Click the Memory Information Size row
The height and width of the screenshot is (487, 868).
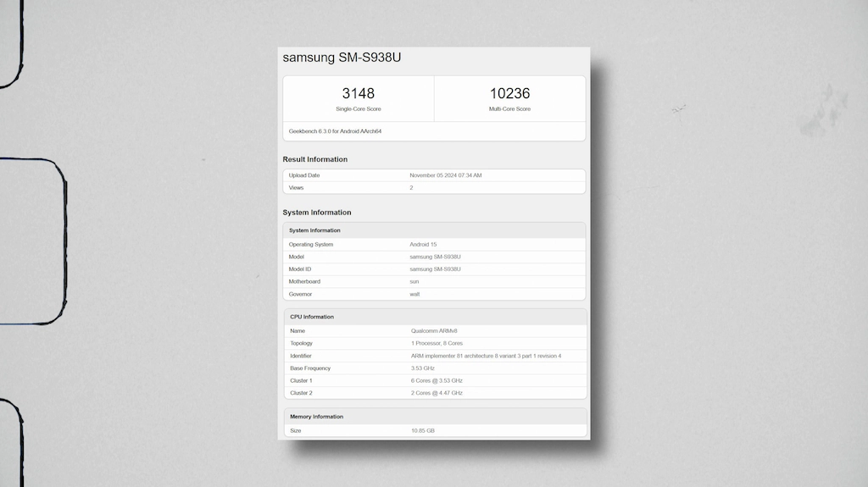(435, 430)
